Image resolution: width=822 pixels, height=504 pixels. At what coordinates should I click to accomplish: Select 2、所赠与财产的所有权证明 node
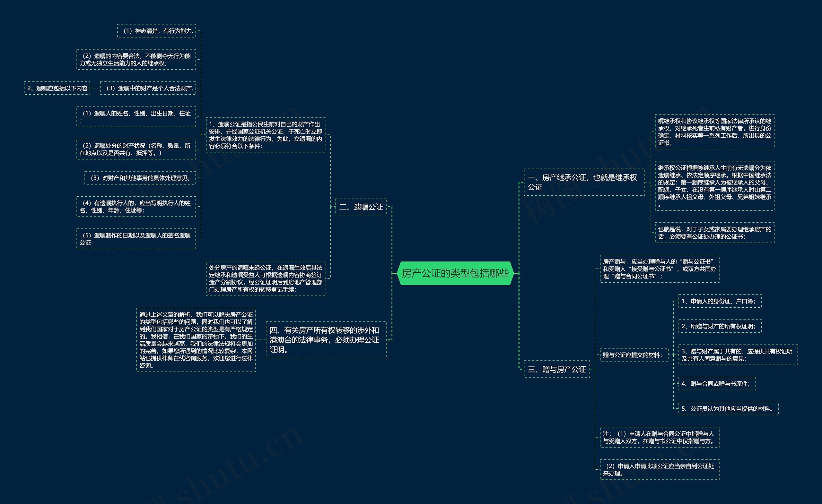coord(719,326)
